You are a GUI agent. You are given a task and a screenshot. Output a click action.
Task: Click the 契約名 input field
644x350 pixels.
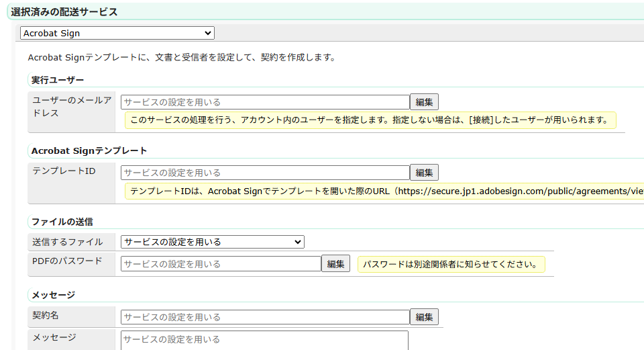point(265,317)
